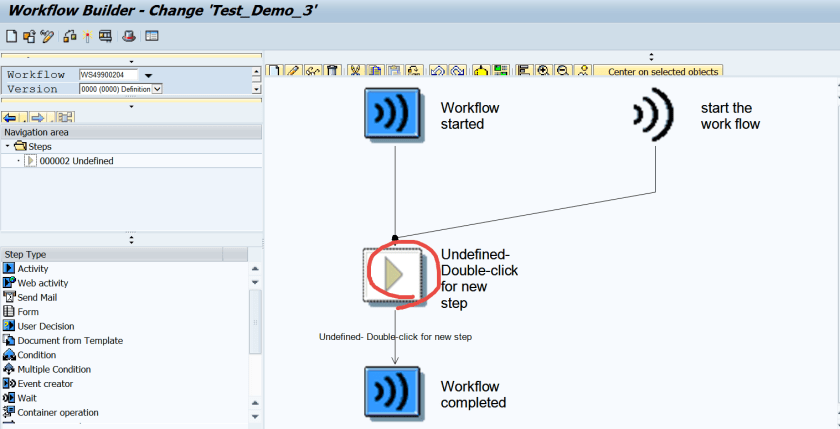This screenshot has height=429, width=840.
Task: Open the Version combo box
Action: pos(121,89)
